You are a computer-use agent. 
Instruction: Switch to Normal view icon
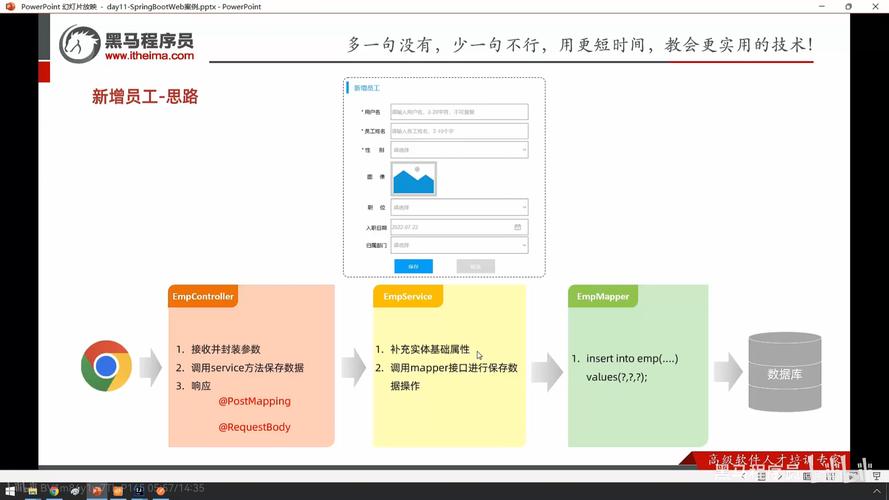click(807, 476)
